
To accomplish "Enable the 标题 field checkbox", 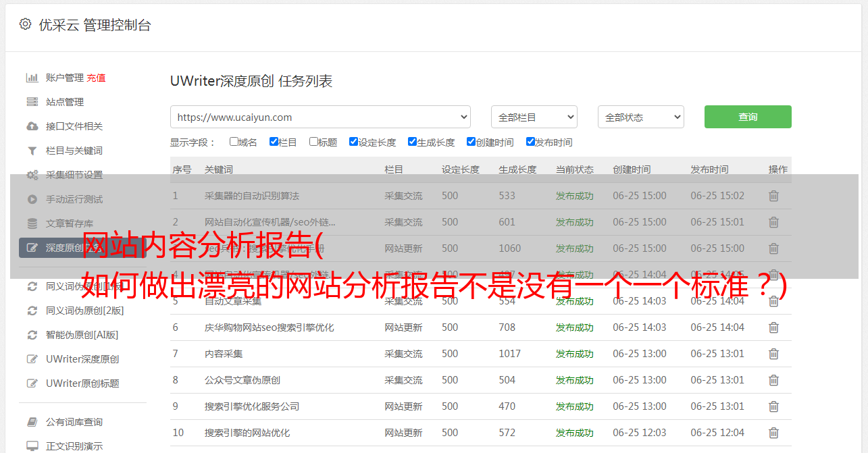I will click(x=313, y=142).
